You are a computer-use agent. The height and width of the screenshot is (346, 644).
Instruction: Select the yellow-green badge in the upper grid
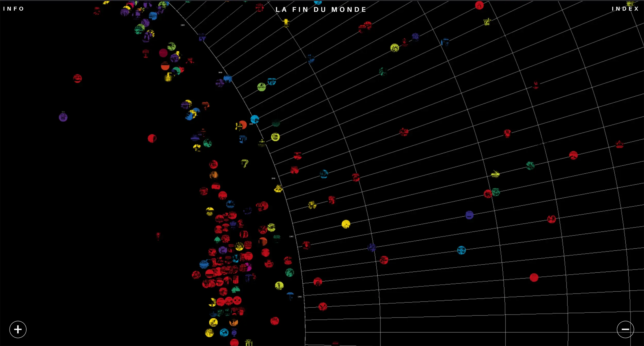point(394,48)
